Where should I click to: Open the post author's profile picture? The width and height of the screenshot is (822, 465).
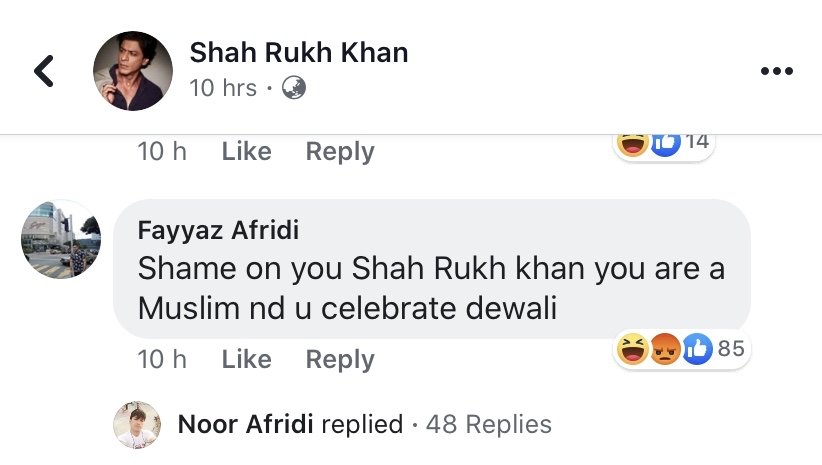click(132, 71)
